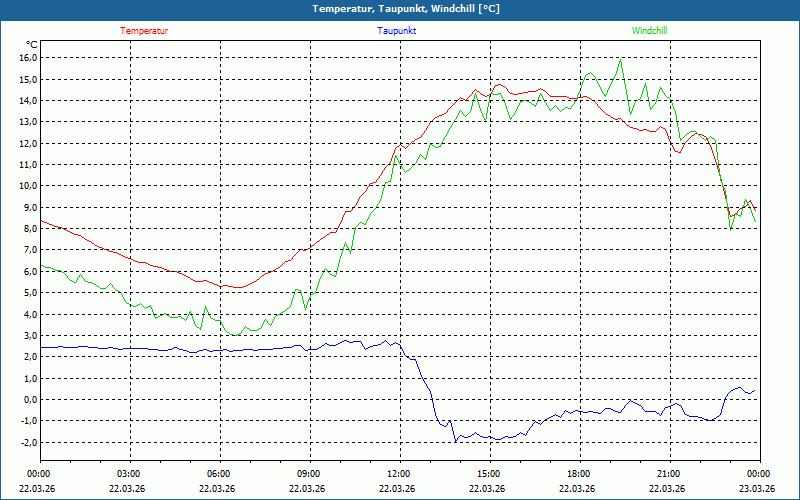
Task: Click the chart title "Temperatur, Taupunkt, Windchill [°C]"
Action: point(406,9)
